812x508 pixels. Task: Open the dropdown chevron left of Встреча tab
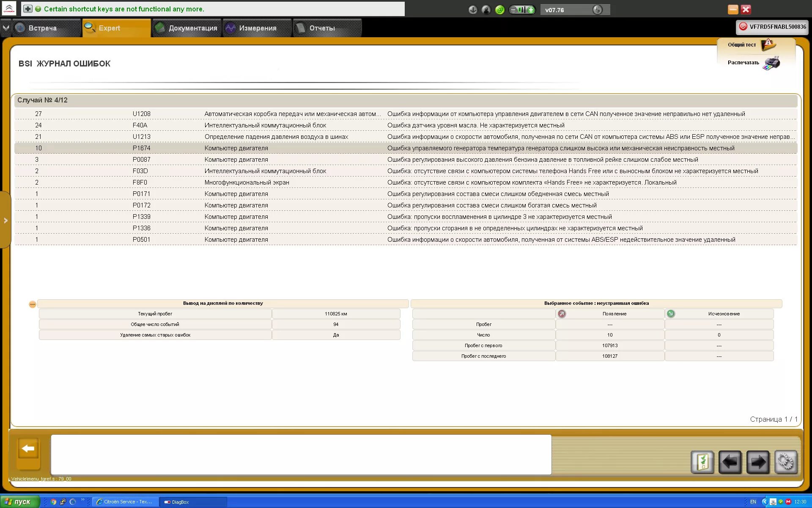click(6, 28)
